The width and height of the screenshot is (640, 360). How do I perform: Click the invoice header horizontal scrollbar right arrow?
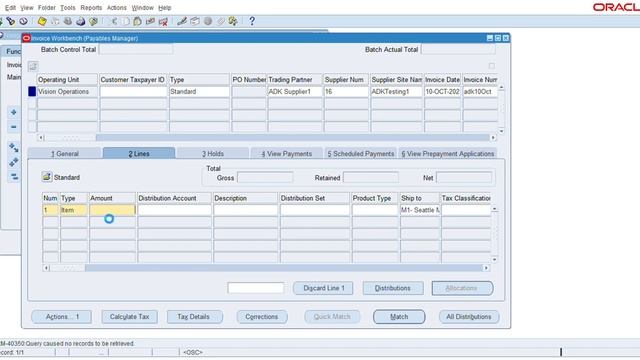point(493,138)
